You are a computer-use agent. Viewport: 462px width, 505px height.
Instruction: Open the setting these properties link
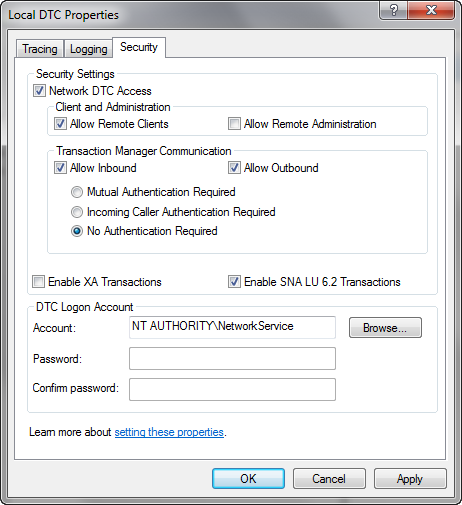169,432
